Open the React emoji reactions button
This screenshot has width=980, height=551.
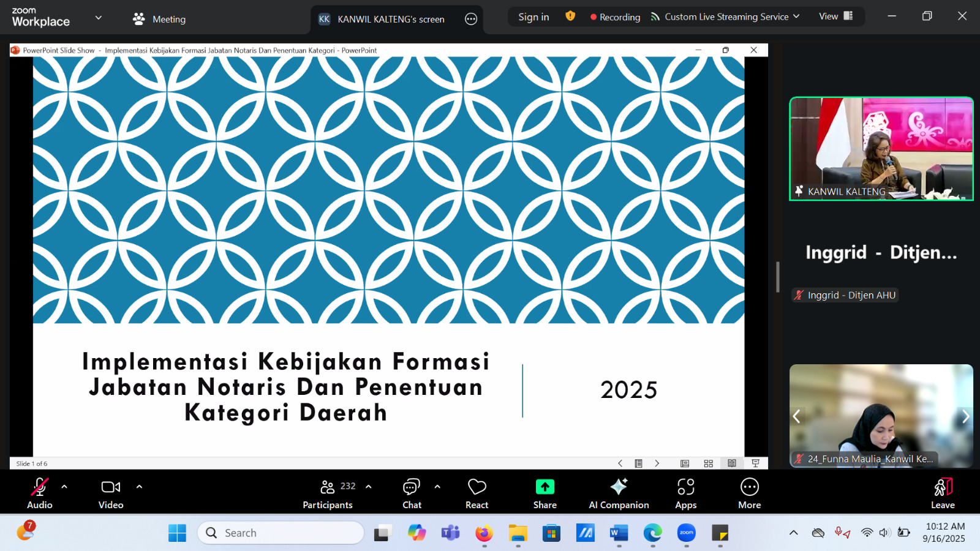click(477, 493)
